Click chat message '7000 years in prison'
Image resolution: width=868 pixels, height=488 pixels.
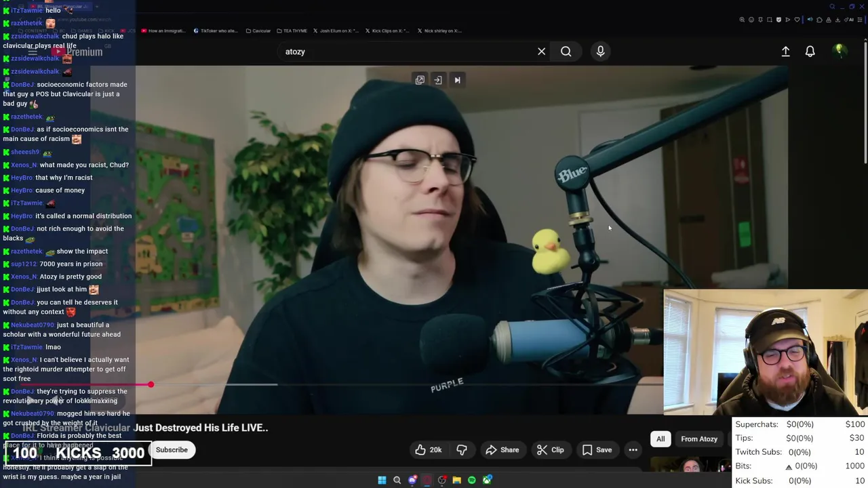click(x=71, y=264)
